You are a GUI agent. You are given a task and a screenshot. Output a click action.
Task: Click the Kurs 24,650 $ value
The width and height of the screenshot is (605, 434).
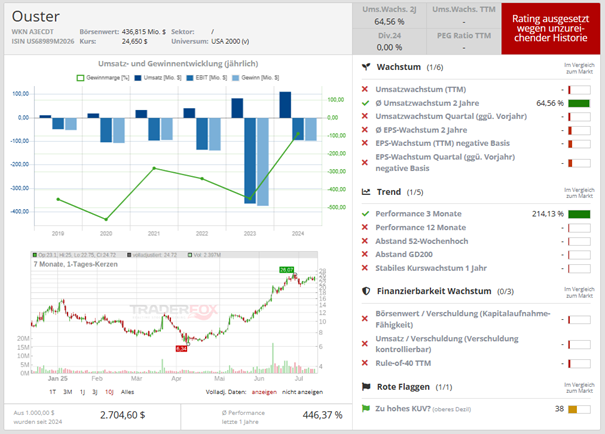tap(135, 41)
